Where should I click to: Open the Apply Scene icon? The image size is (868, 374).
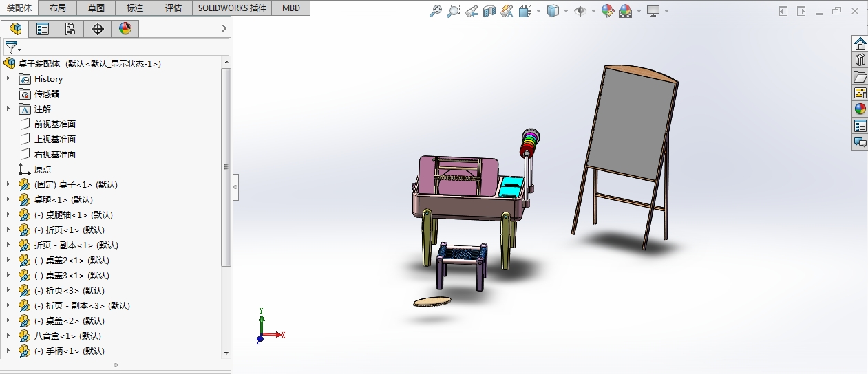(x=626, y=11)
